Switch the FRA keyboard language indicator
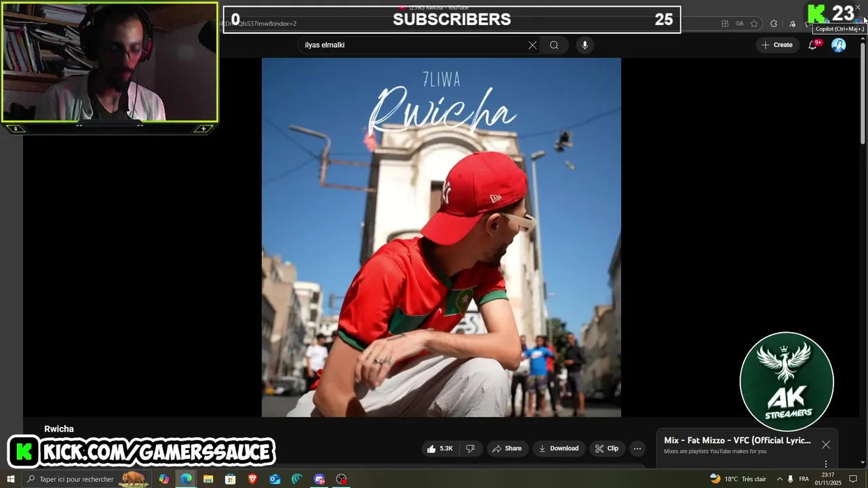The width and height of the screenshot is (868, 488). [804, 479]
